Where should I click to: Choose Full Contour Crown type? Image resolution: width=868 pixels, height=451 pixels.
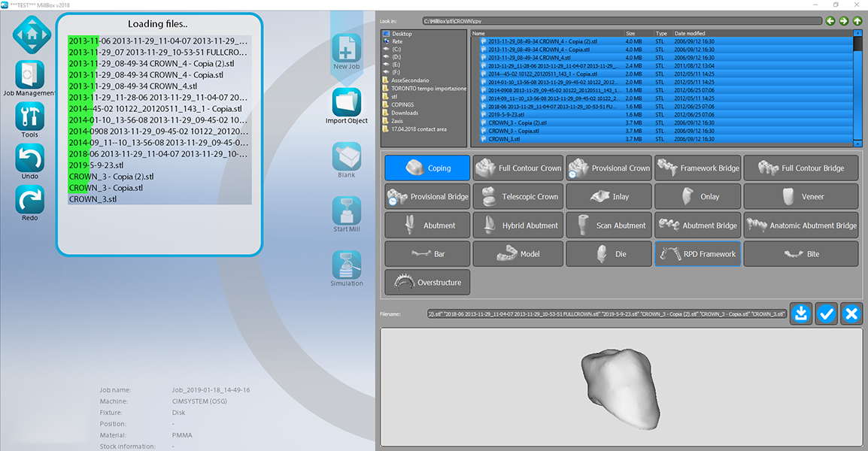click(x=518, y=168)
